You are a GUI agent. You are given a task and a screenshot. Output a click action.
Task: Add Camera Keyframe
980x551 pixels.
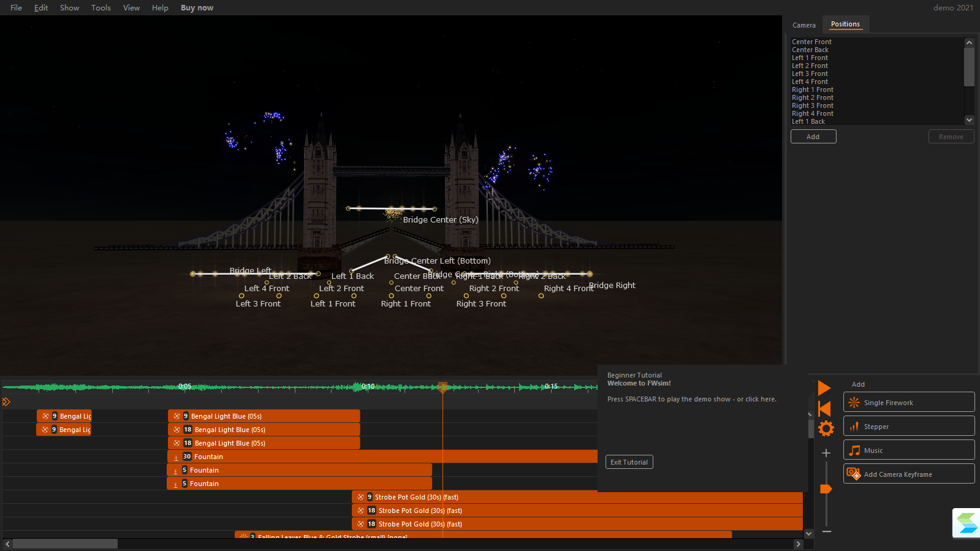point(909,474)
